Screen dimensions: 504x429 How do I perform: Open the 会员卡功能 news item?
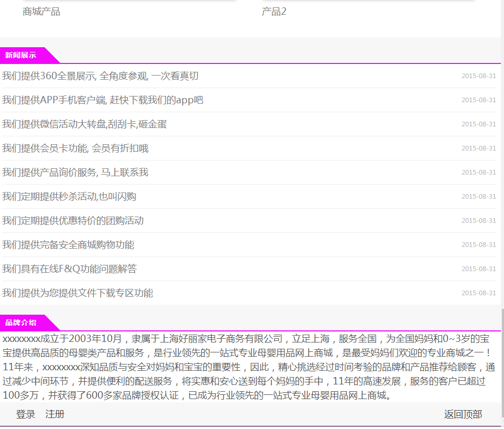pyautogui.click(x=75, y=148)
